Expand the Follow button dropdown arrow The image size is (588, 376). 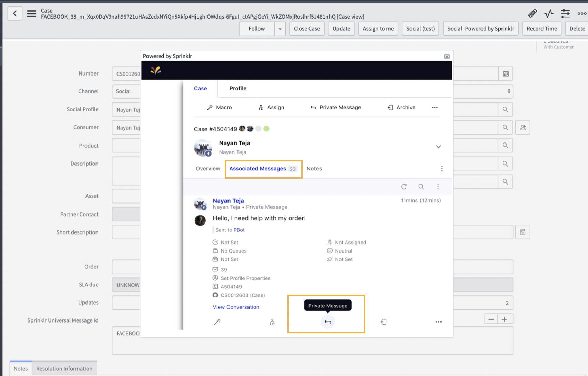click(x=280, y=29)
